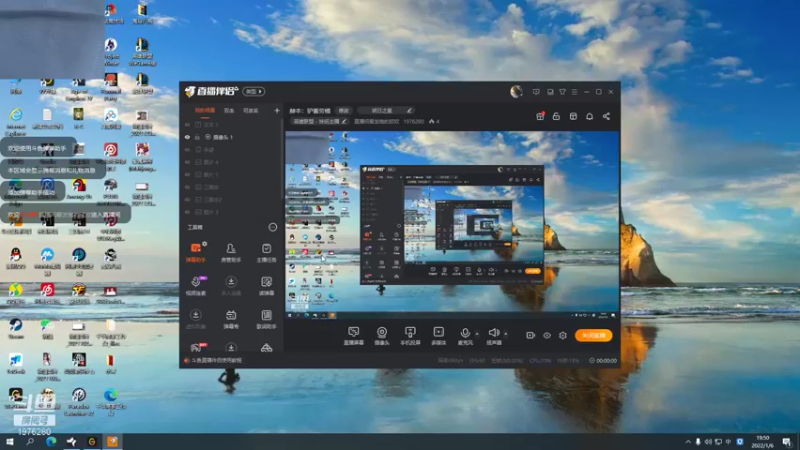Click the share icon in header
This screenshot has width=800, height=450.
click(x=606, y=116)
